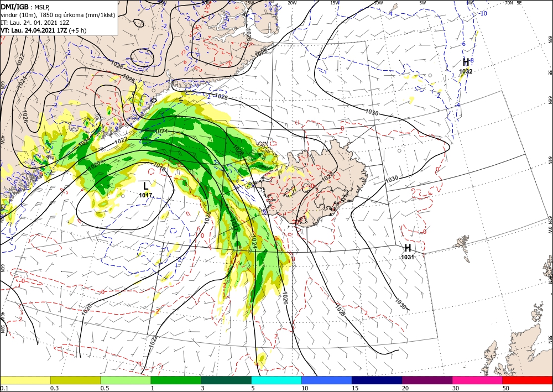Click the 50 legend scale number
The width and height of the screenshot is (553, 392).
tap(506, 388)
